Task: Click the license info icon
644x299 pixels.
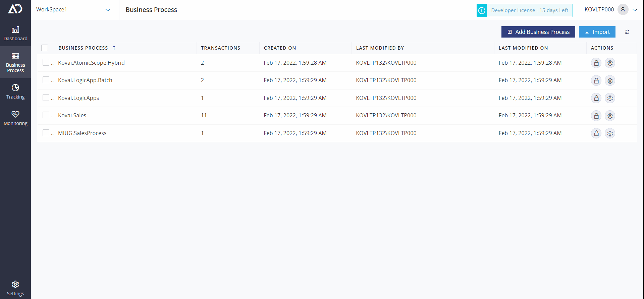Action: tap(482, 10)
